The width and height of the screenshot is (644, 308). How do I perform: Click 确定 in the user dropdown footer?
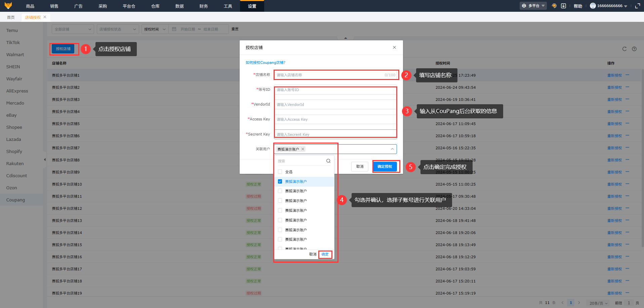(325, 254)
